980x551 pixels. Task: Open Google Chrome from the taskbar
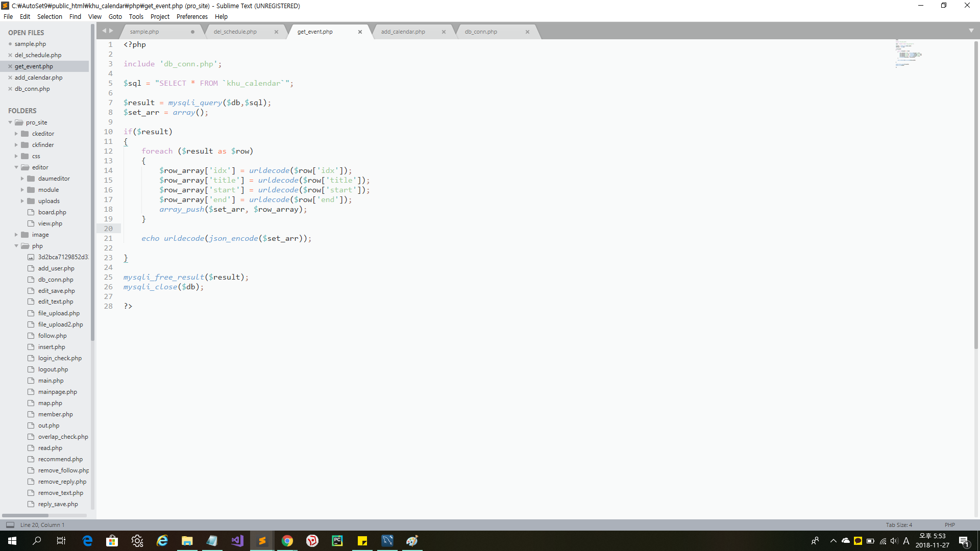coord(287,541)
